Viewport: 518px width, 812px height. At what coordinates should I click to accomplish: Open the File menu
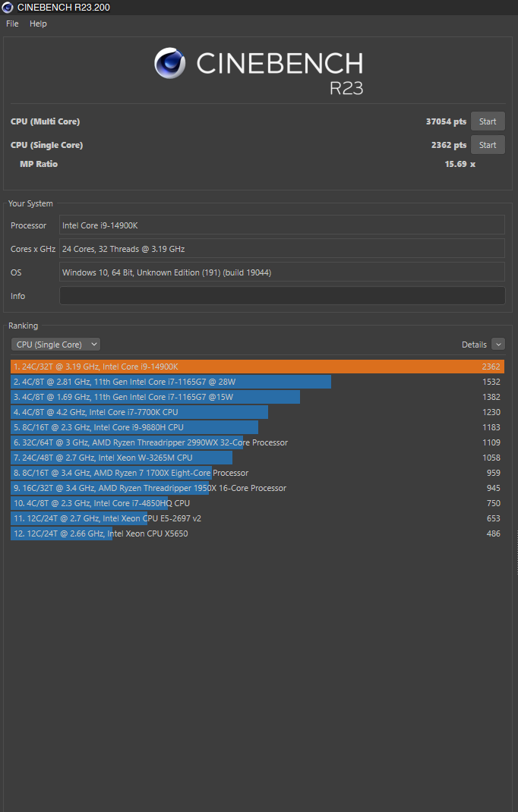[x=12, y=24]
